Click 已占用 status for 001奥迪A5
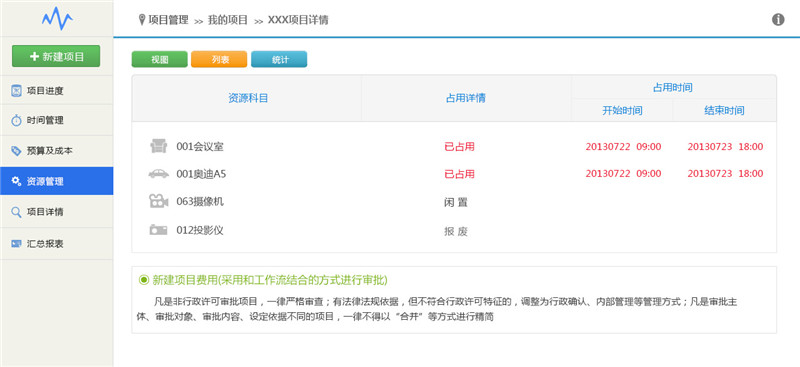 (x=459, y=174)
